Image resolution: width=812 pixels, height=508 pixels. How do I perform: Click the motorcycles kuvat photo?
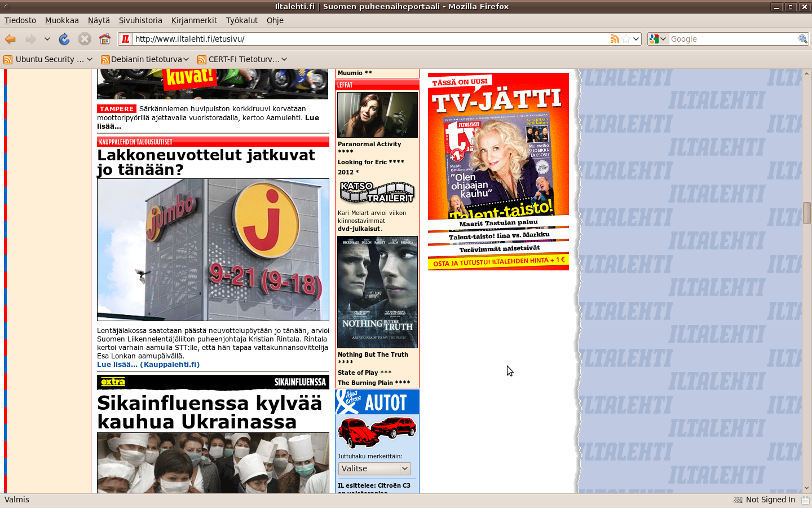(213, 84)
